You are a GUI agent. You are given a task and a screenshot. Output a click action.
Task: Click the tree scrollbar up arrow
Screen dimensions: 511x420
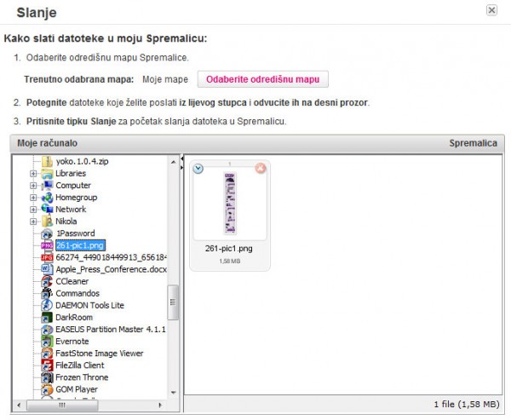click(174, 161)
